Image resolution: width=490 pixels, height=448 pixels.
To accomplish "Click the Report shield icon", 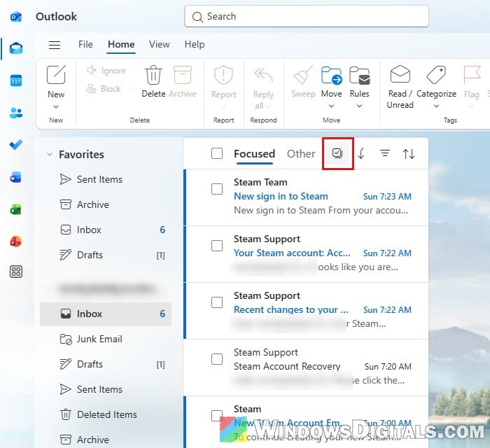I will (223, 75).
